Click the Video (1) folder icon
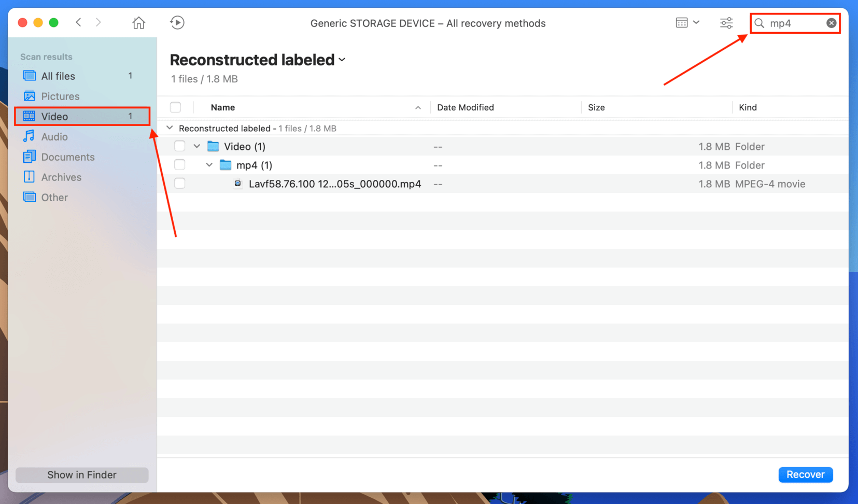Viewport: 858px width, 504px height. point(213,146)
